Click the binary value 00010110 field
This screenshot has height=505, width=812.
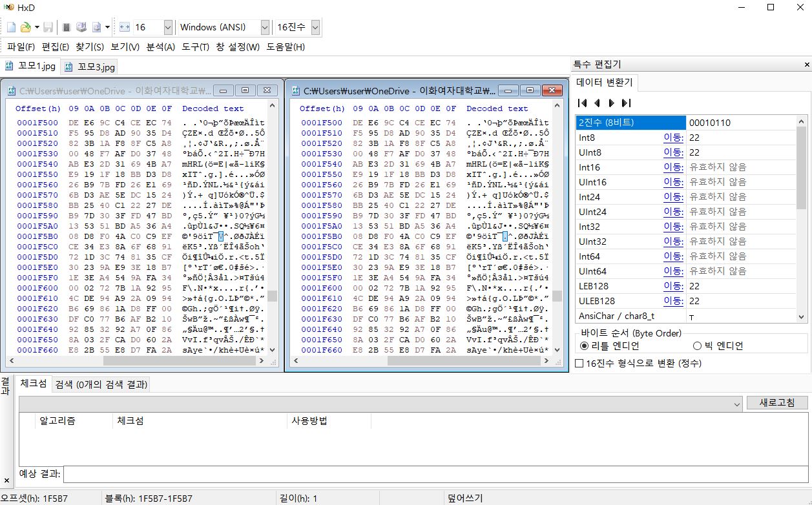[741, 122]
